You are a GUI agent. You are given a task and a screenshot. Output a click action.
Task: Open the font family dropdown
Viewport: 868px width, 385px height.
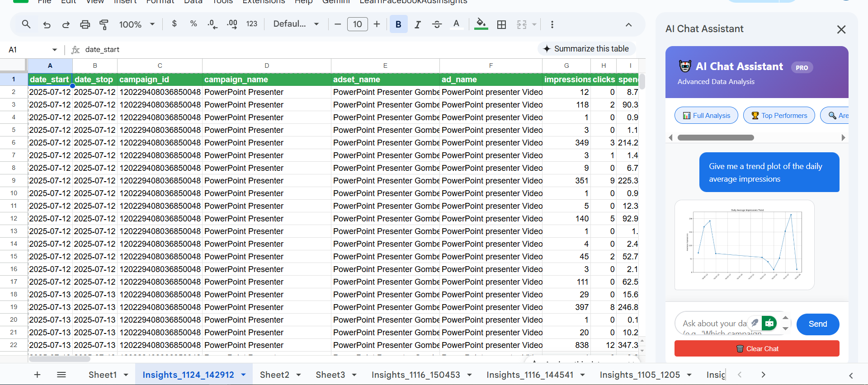[296, 24]
